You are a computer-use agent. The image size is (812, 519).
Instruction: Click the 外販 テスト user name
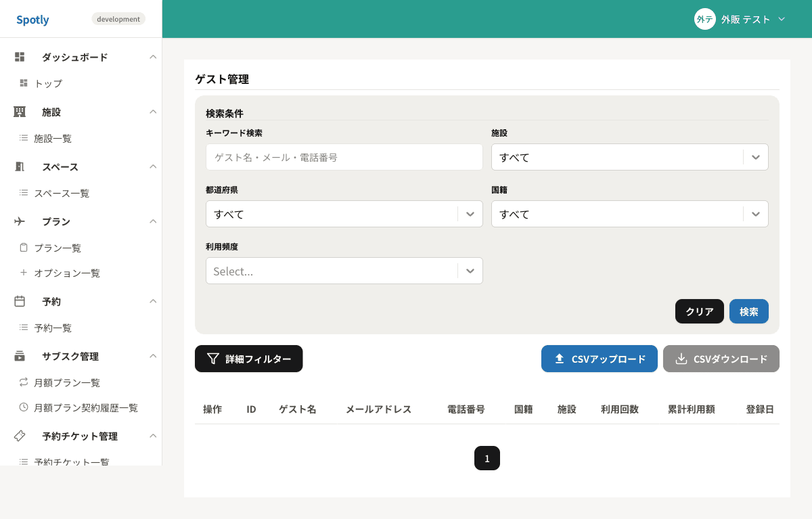(746, 19)
